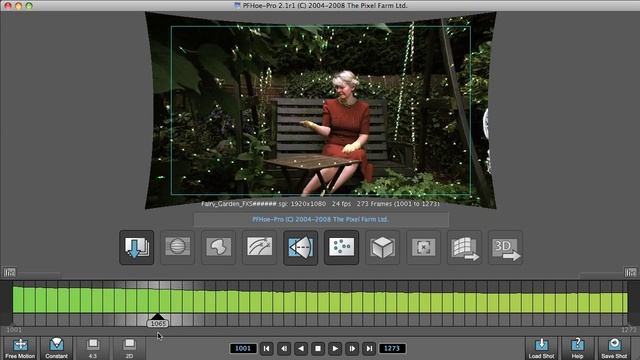
Task: Select the mask shape tool icon
Action: [x=218, y=247]
